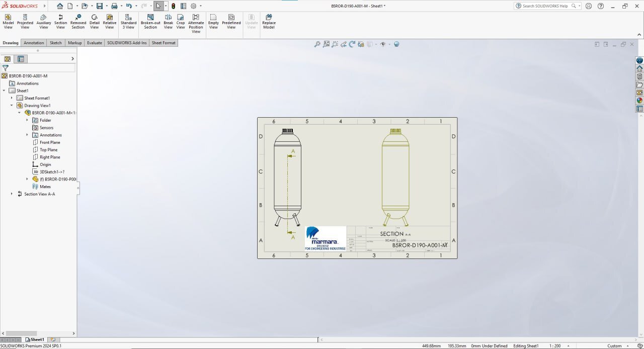
Task: Toggle the Hide/Show Items icon
Action: 383,44
